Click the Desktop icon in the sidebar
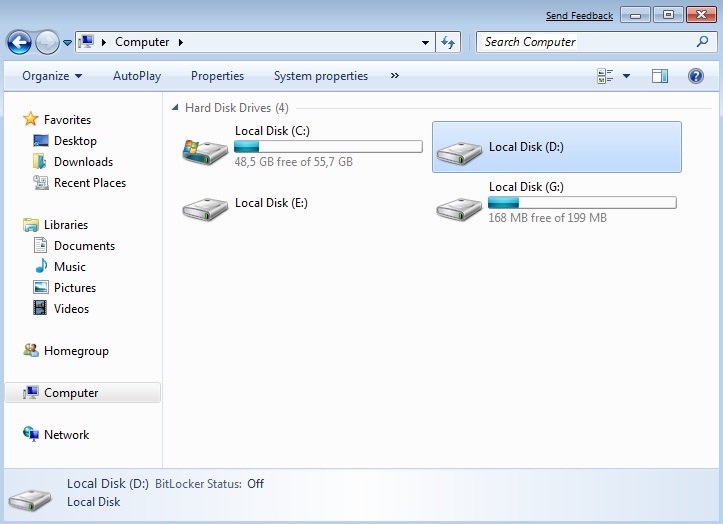Viewport: 723px width, 524px height. (41, 140)
